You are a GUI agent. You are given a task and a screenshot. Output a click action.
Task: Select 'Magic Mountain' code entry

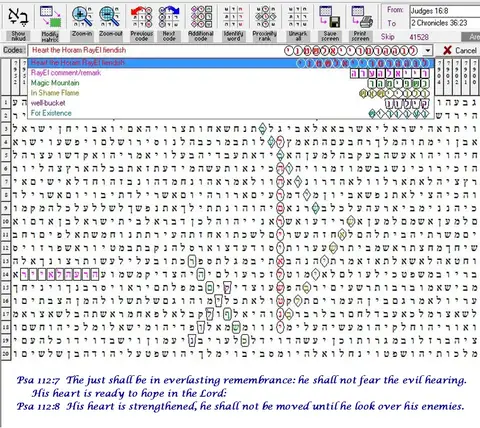tap(231, 83)
